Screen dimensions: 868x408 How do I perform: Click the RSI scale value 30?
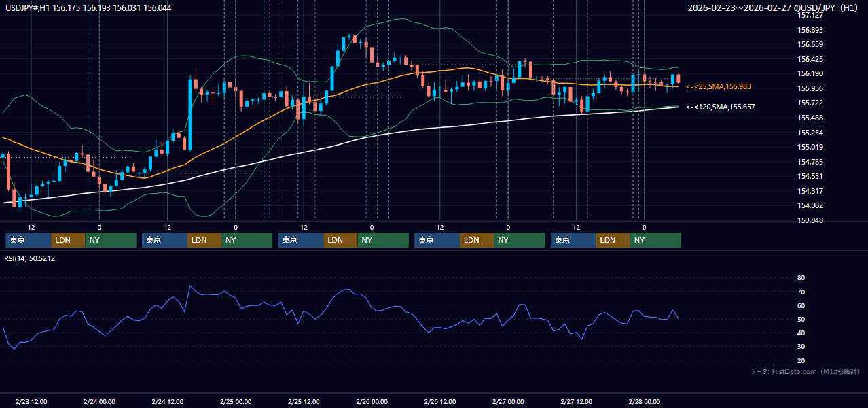point(801,347)
